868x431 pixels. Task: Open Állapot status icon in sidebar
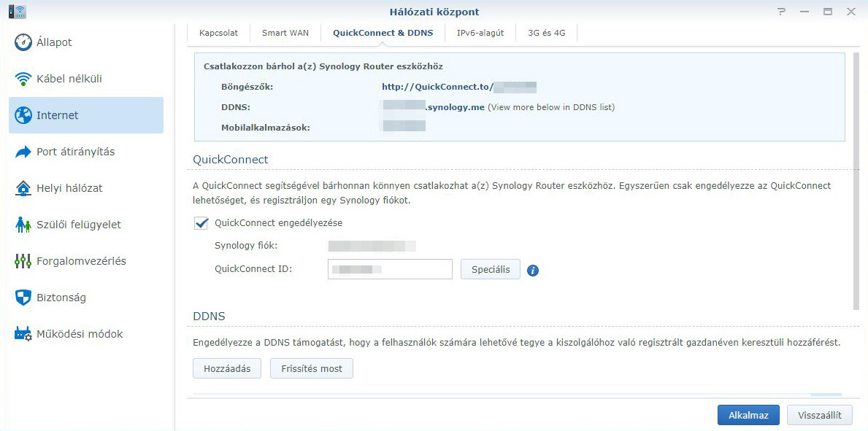[x=23, y=42]
